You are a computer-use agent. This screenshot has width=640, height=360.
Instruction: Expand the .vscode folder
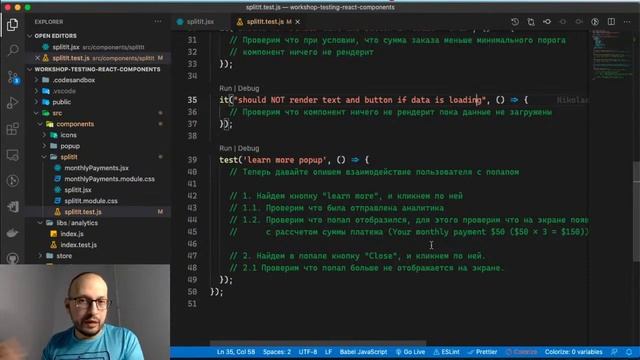click(64, 91)
